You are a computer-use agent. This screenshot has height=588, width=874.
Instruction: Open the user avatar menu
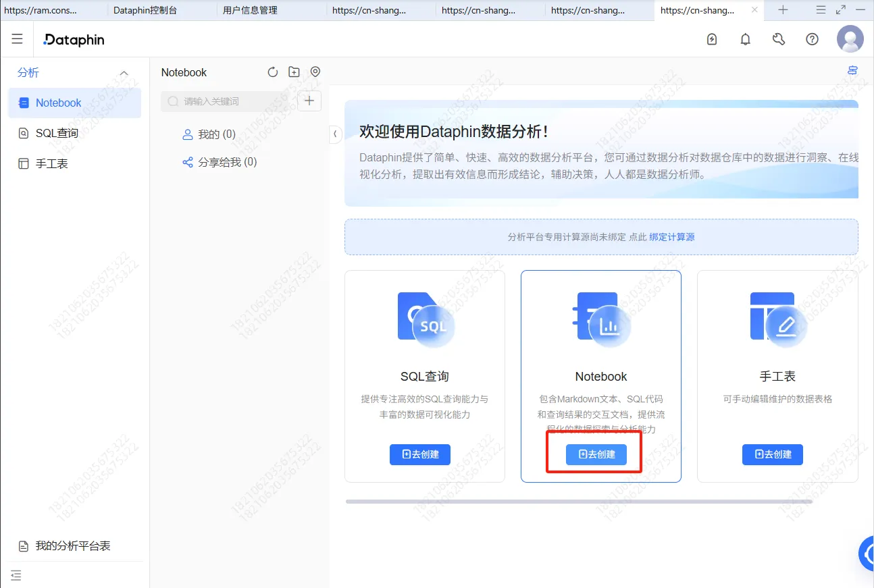tap(850, 39)
